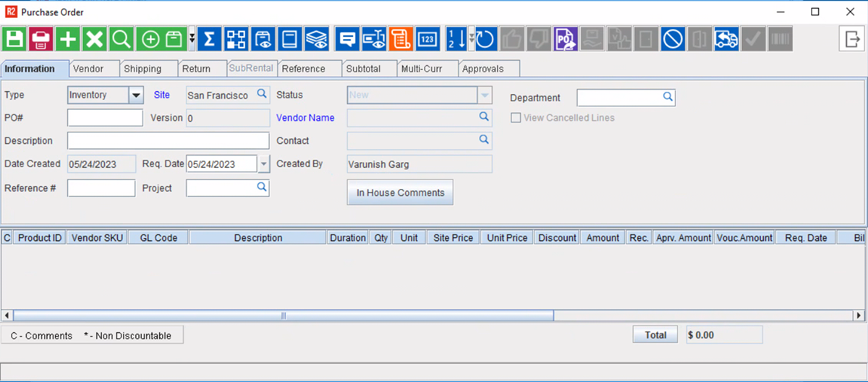This screenshot has height=382, width=868.
Task: Click the orange scroll document icon
Action: (400, 39)
